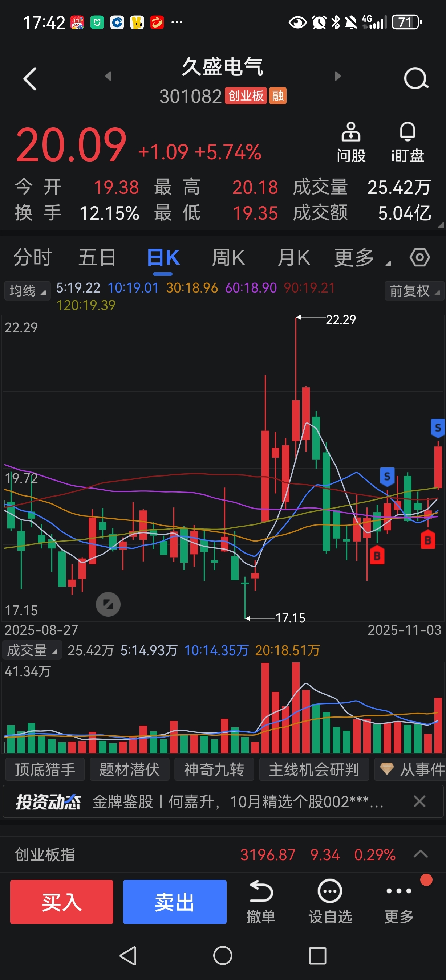
Task: Tap the current price 20.09
Action: 71,144
